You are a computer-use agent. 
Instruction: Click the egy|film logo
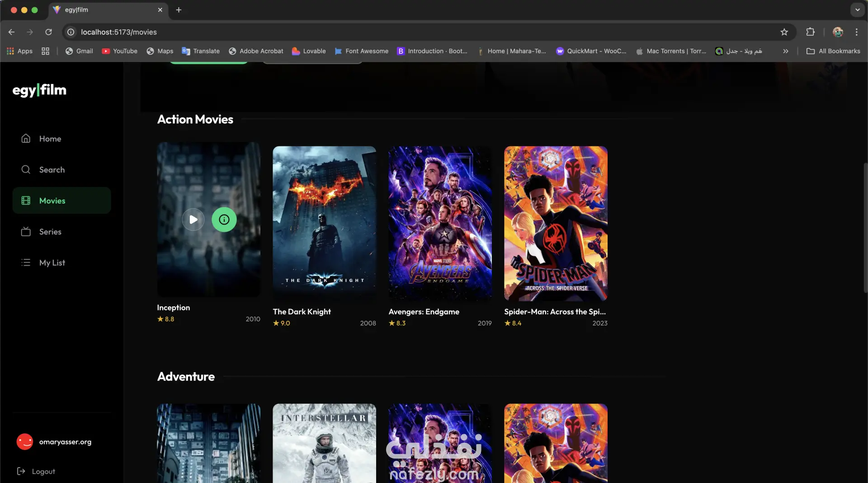pos(39,90)
